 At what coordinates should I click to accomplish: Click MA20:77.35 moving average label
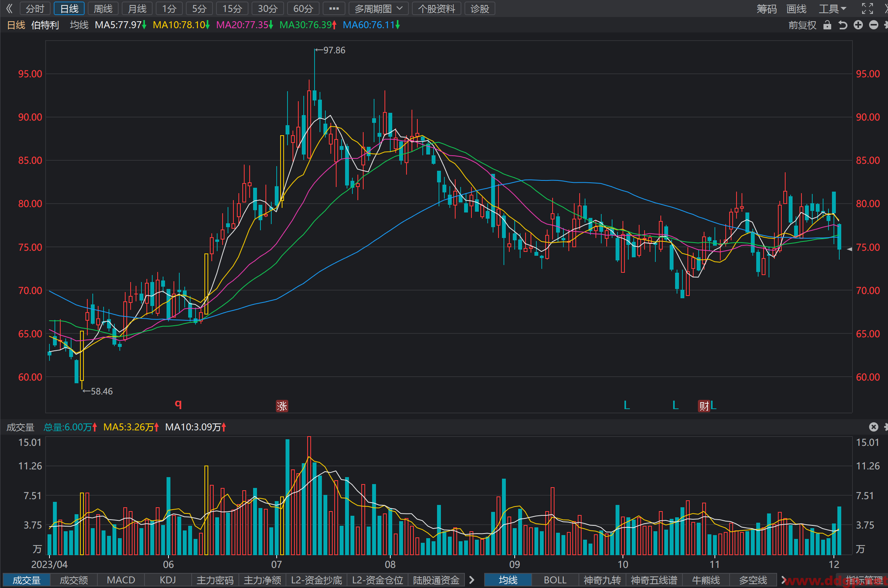coord(245,25)
